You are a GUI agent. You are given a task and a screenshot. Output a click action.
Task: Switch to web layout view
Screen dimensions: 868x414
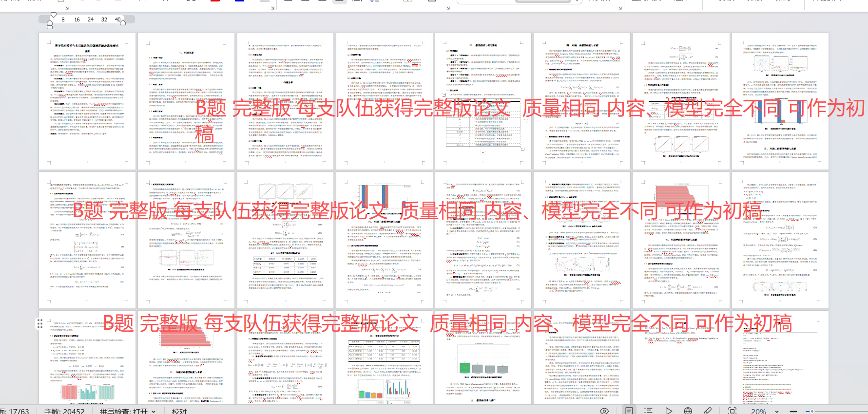688,411
